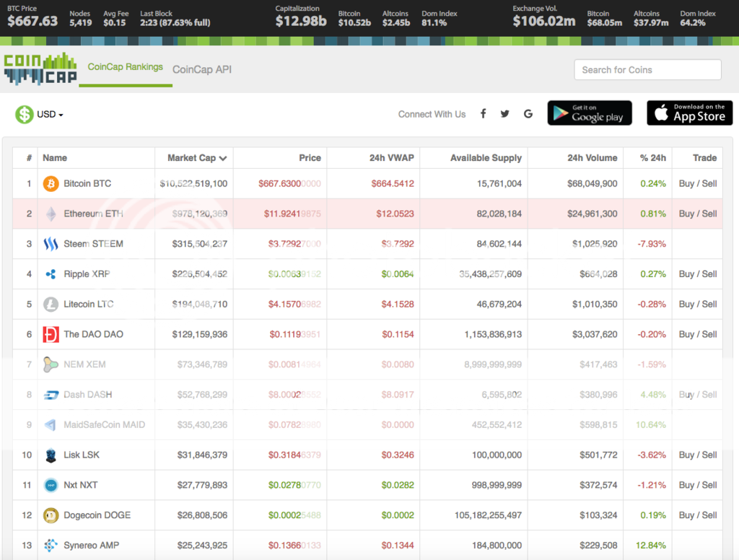Open the CoinCap API tab
Viewport: 739px width, 560px height.
coord(202,69)
